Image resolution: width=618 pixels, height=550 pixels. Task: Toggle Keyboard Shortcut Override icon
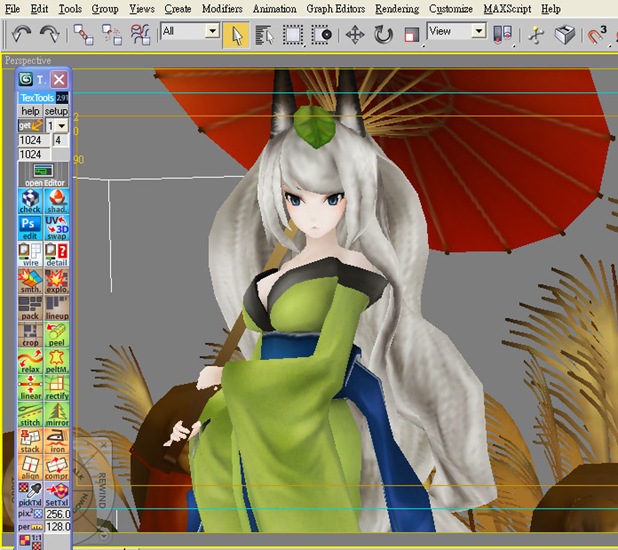click(x=564, y=35)
